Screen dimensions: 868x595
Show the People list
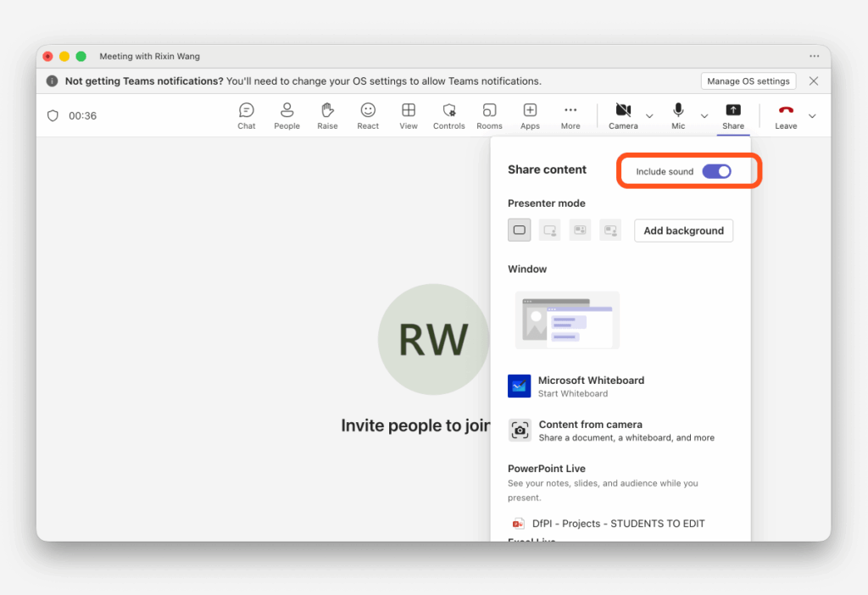[287, 115]
